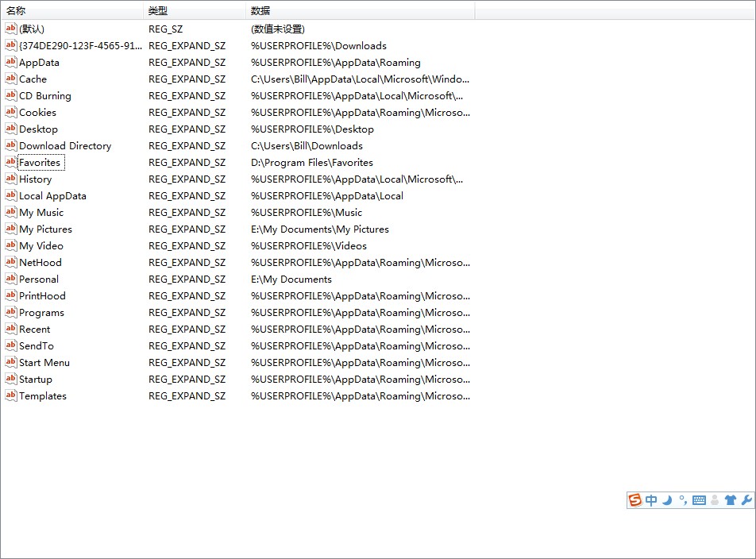Viewport: 756px width, 559px height.
Task: Click the greyed person account icon on IME bar
Action: [x=715, y=500]
